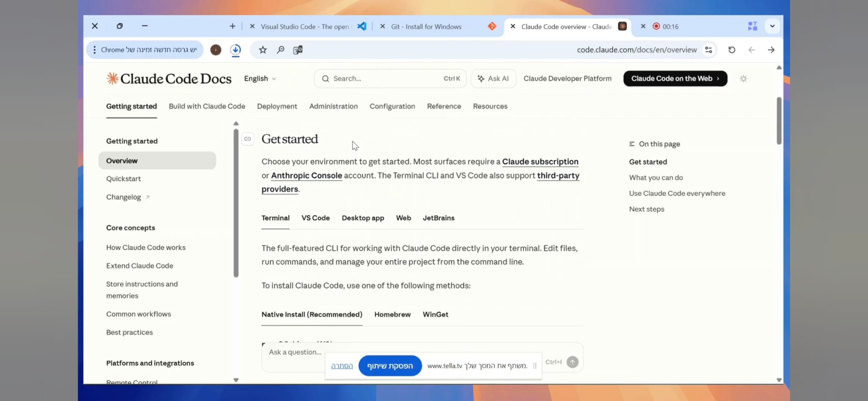Click the page vertical scrollbar thumb
Viewport: 868px width, 401px height.
779,121
